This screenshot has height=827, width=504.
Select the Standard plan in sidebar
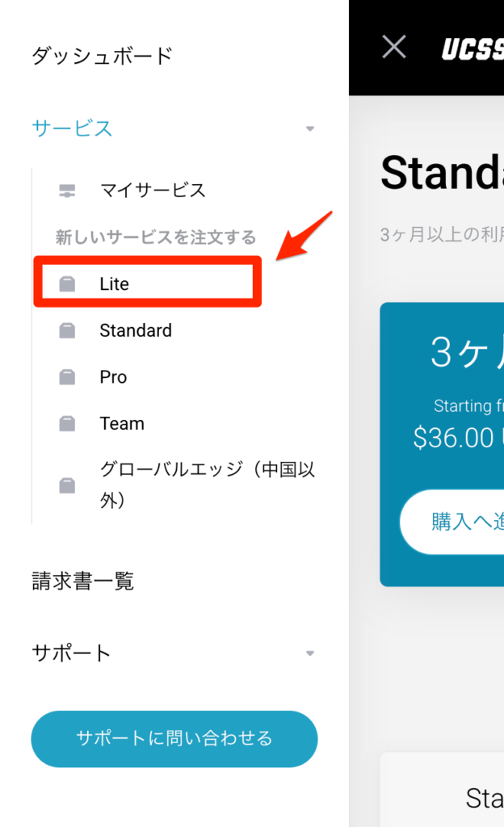coord(136,330)
